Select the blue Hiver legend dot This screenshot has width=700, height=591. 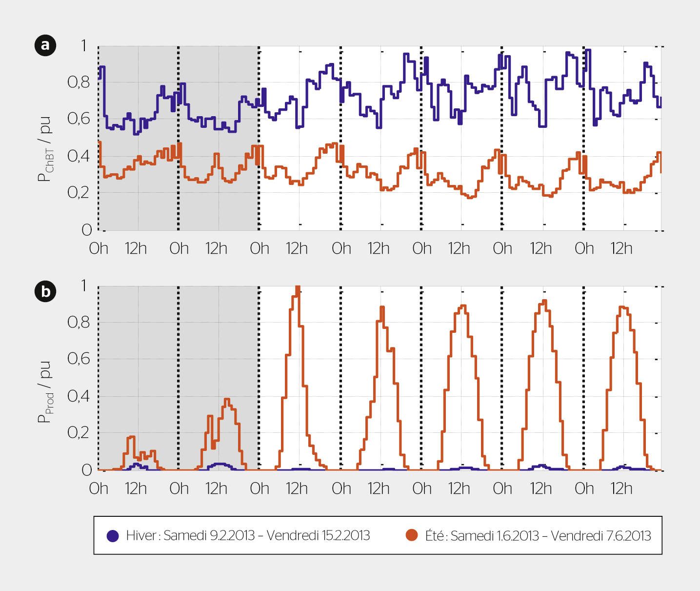(x=113, y=536)
